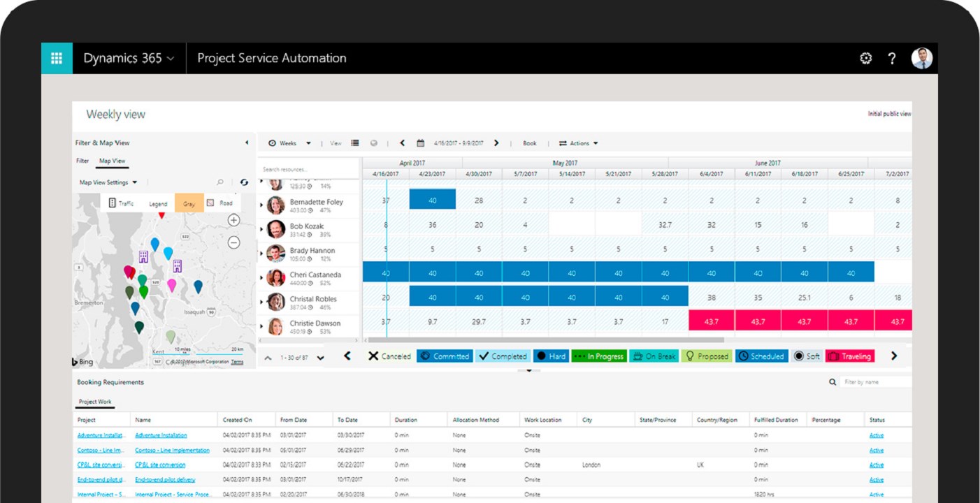Select the Gray map style
The width and height of the screenshot is (980, 503).
point(189,204)
